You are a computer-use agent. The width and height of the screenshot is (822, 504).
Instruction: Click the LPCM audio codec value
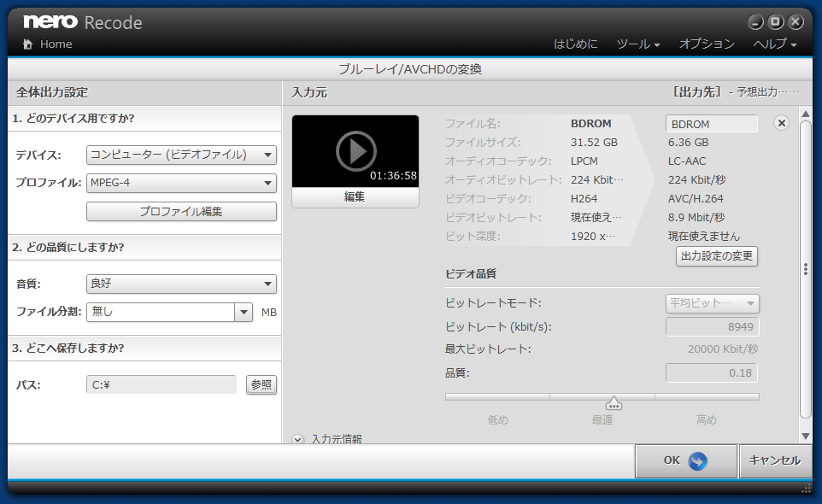tap(584, 161)
